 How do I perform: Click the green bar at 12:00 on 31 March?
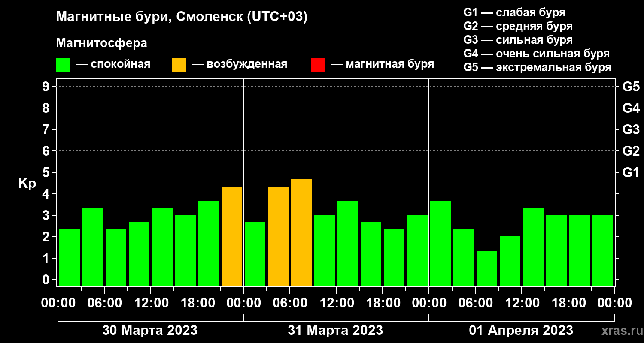(x=348, y=244)
